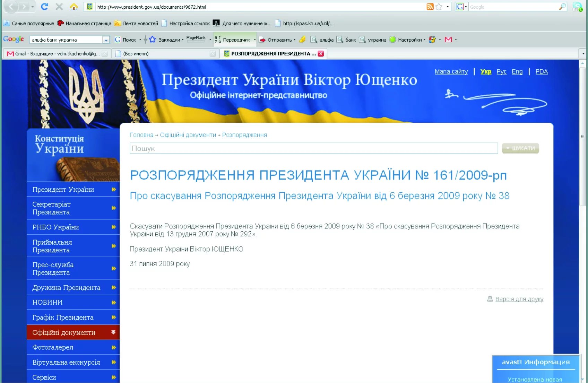Find the word 'альфа' on page
The image size is (588, 383).
322,40
